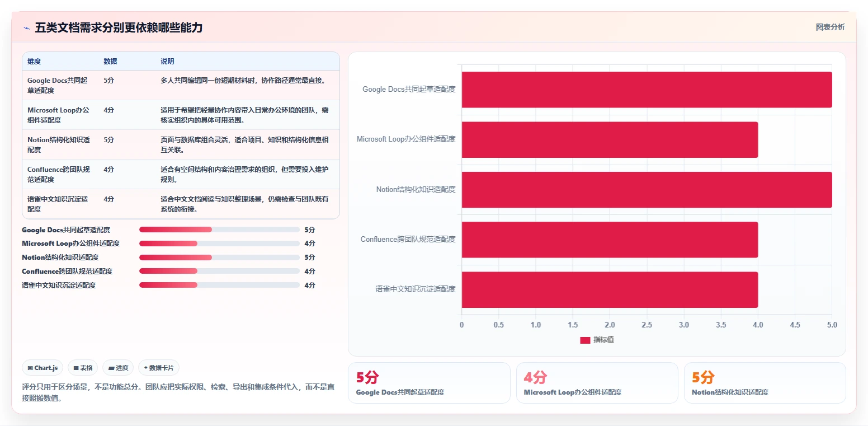Select the 进度 tag chip
The width and height of the screenshot is (868, 426).
click(118, 368)
